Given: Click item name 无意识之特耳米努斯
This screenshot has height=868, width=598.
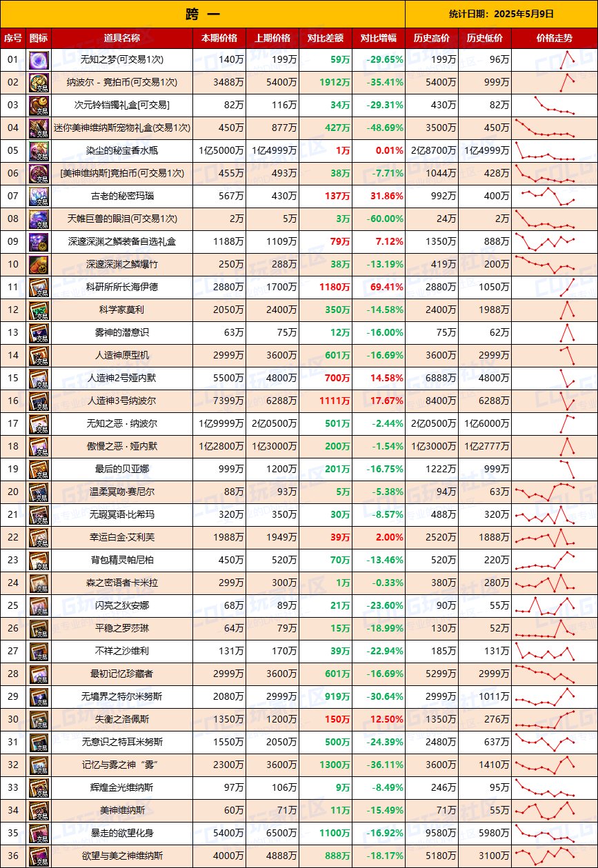Looking at the screenshot, I should (x=122, y=743).
